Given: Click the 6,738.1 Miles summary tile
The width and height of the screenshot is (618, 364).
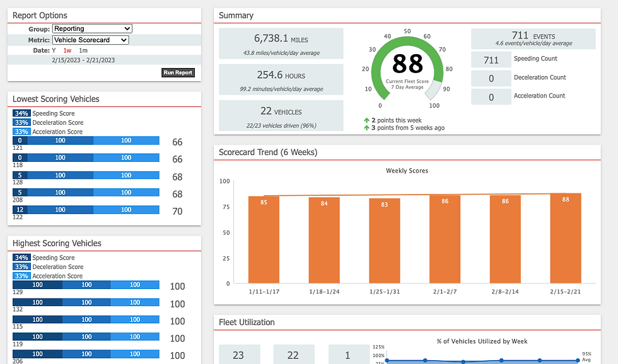Looking at the screenshot, I should click(281, 43).
